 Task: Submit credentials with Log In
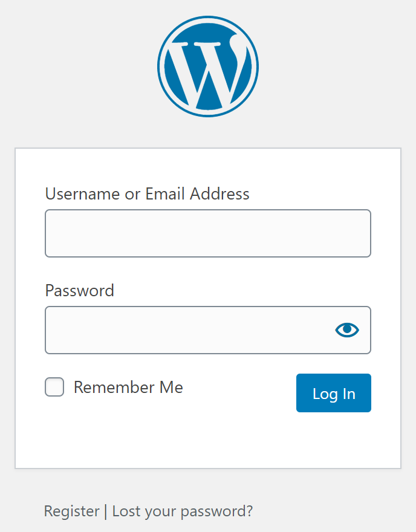pos(333,393)
